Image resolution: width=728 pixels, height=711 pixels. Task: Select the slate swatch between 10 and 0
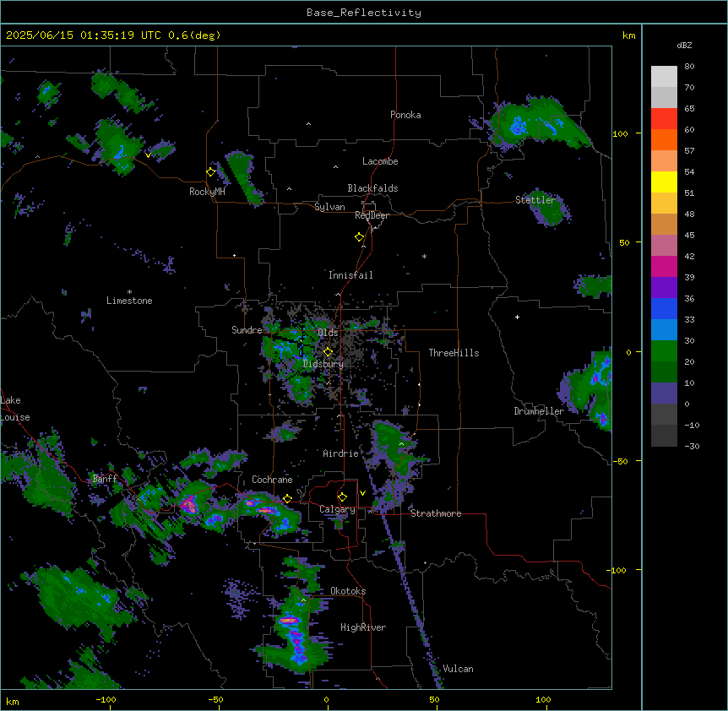coord(664,393)
